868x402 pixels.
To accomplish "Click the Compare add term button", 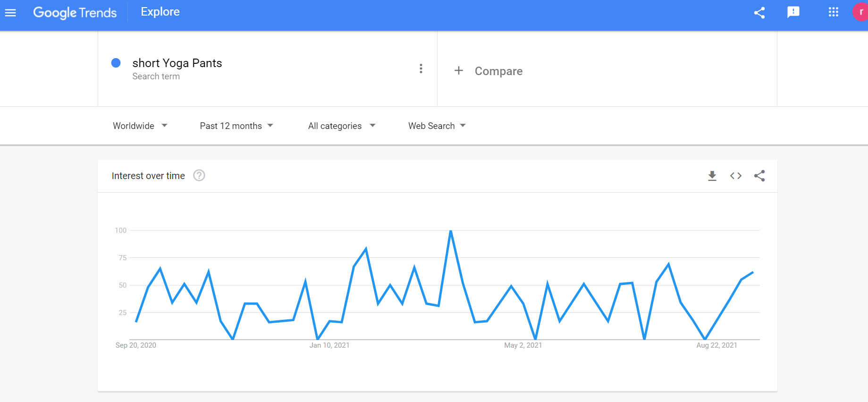I will coord(489,71).
